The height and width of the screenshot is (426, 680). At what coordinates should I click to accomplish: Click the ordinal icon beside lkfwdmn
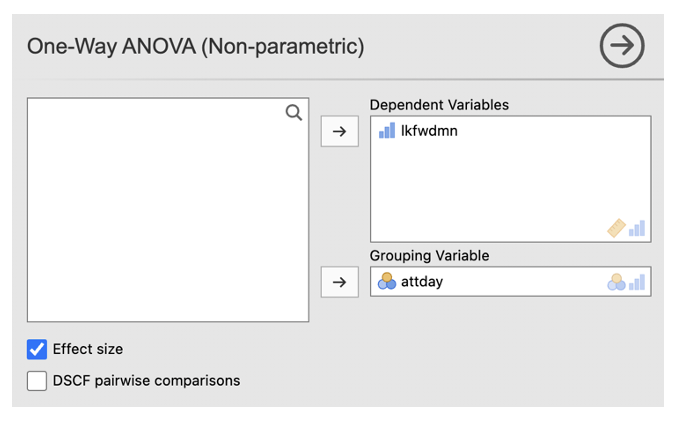[387, 131]
